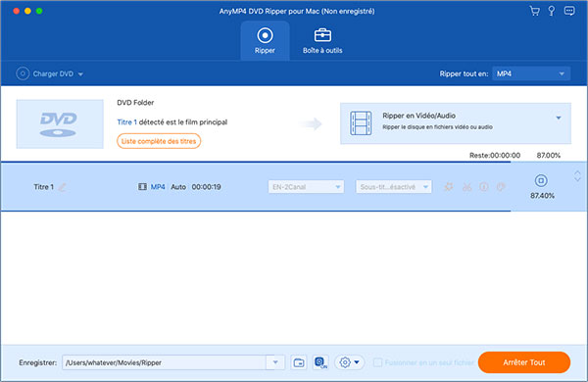Move Titre 1 down with arrow
Screen dimensions: 588x382
coord(577,179)
